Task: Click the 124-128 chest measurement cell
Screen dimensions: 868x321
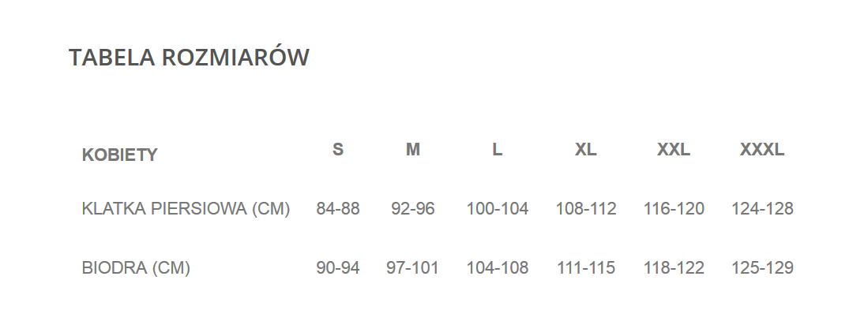Action: pos(762,209)
